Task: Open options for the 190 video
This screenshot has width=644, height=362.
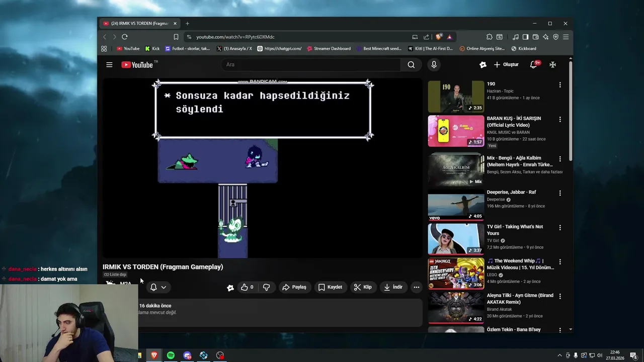Action: 560,85
